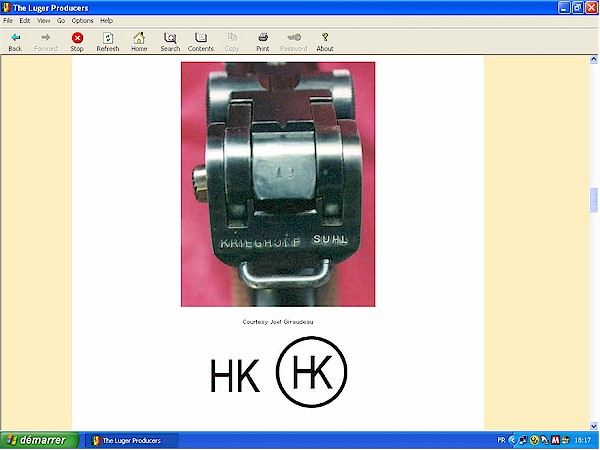The height and width of the screenshot is (450, 600).
Task: Click the vertical scrollbar thumb
Action: pyautogui.click(x=593, y=200)
